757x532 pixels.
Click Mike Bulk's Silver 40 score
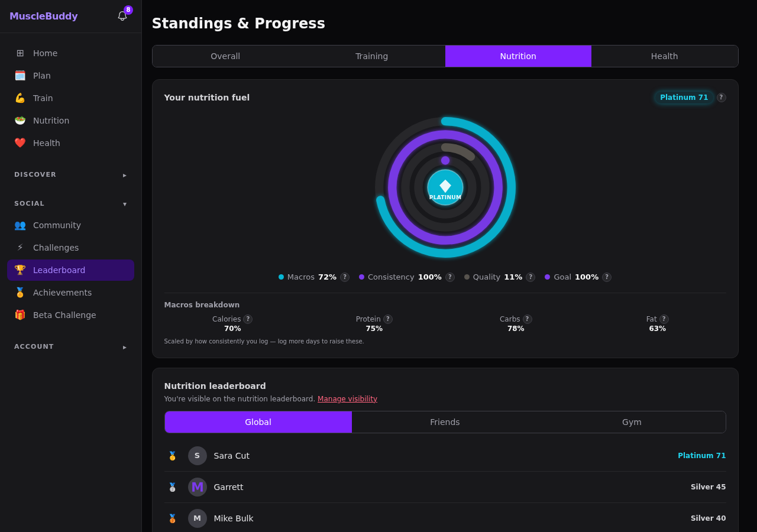pos(709,518)
